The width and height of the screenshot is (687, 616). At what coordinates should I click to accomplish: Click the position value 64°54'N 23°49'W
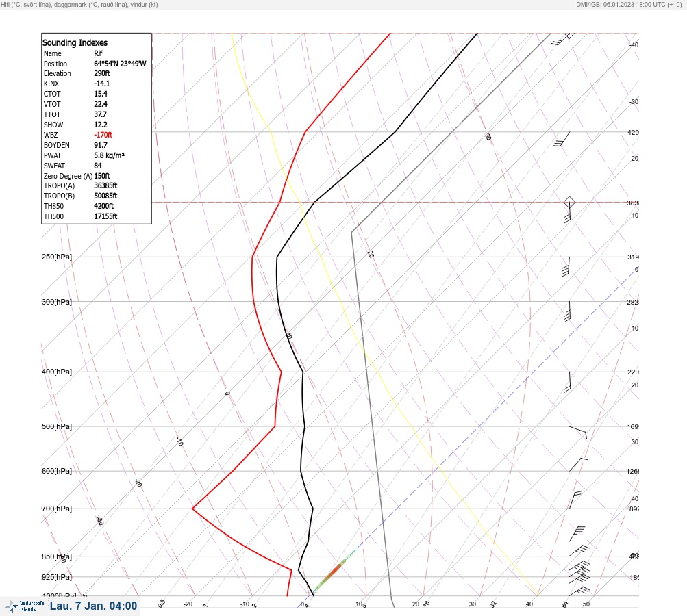tap(120, 64)
